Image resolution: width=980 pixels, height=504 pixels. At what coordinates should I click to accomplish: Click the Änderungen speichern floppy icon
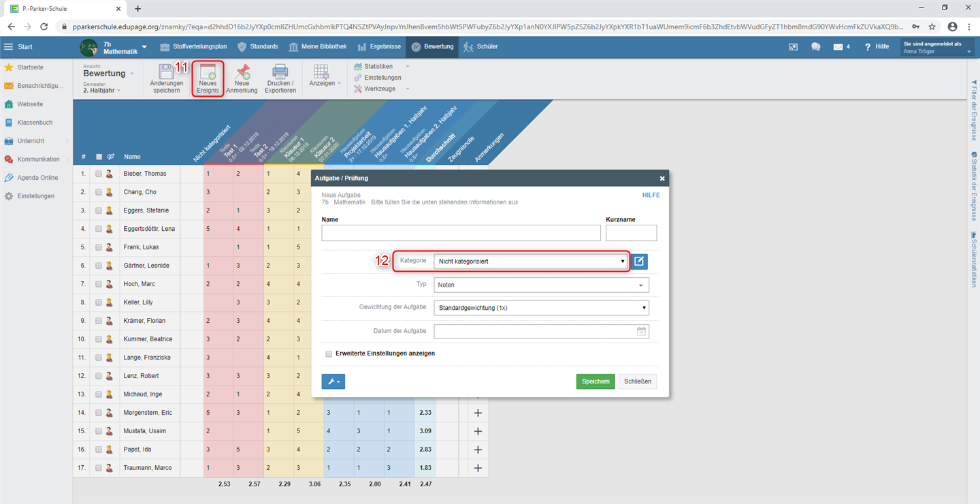(167, 73)
